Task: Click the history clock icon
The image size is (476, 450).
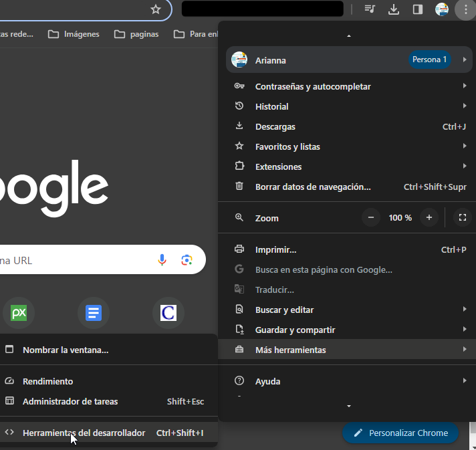Action: [x=239, y=106]
